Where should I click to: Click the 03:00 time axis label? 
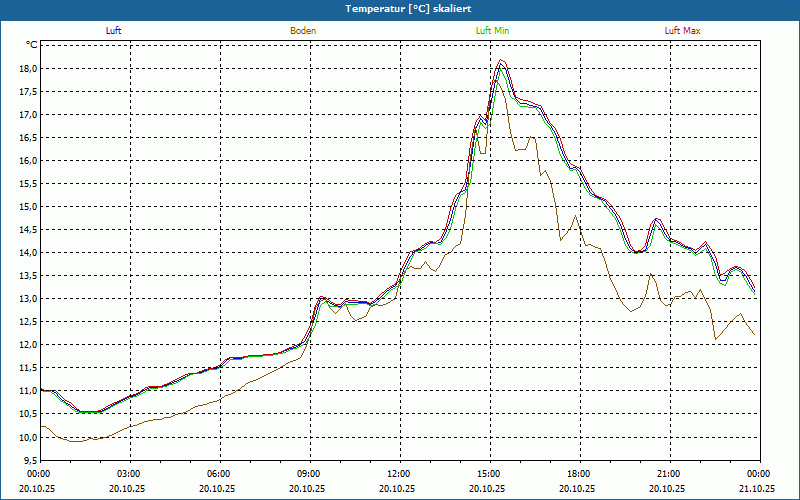point(129,474)
